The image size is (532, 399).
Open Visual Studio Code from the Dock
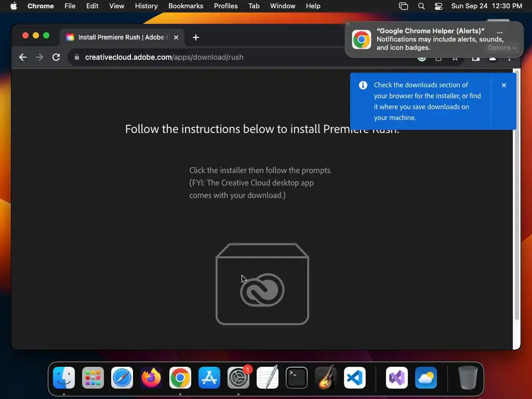[x=355, y=378]
